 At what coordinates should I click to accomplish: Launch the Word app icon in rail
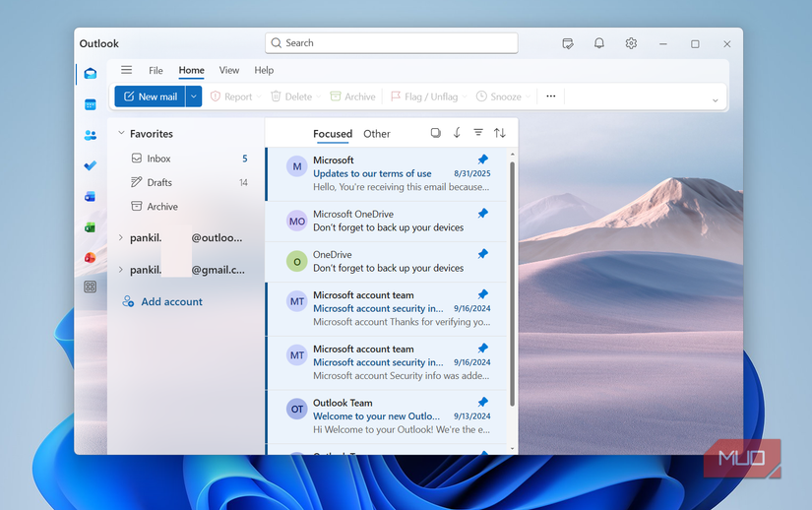pos(91,196)
